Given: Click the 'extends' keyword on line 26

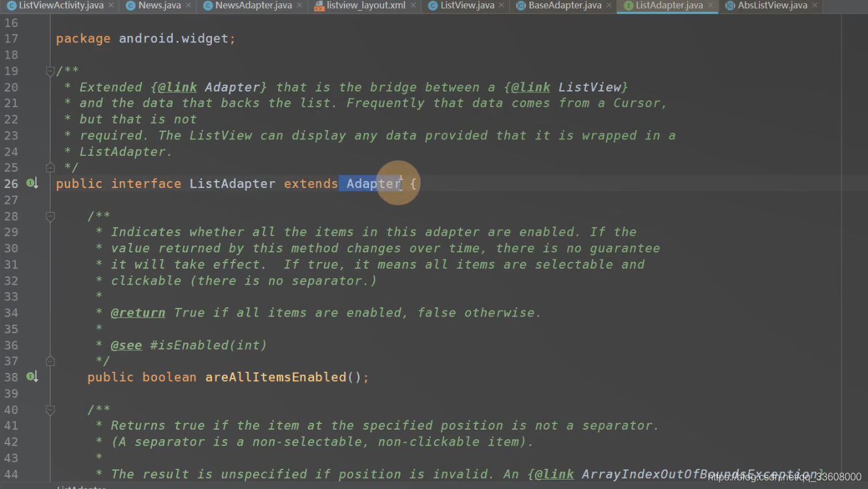Looking at the screenshot, I should pos(311,184).
